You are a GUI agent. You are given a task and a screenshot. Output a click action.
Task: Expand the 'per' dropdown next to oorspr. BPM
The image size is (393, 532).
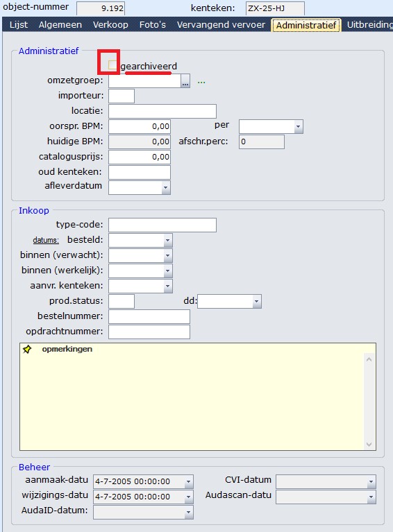pyautogui.click(x=299, y=126)
